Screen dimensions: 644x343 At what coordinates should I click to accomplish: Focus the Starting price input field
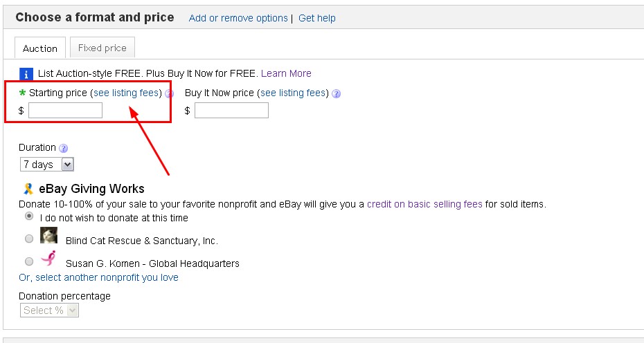(65, 111)
